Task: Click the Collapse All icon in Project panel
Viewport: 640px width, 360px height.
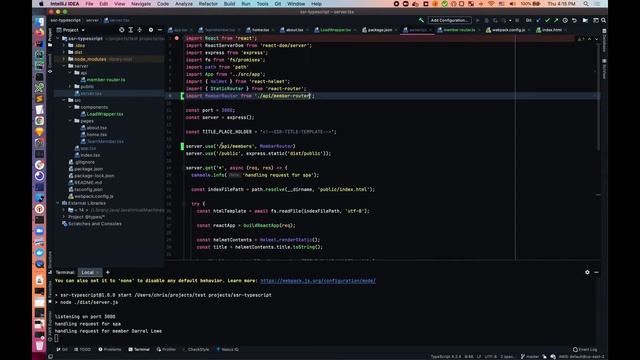Action: pyautogui.click(x=140, y=30)
